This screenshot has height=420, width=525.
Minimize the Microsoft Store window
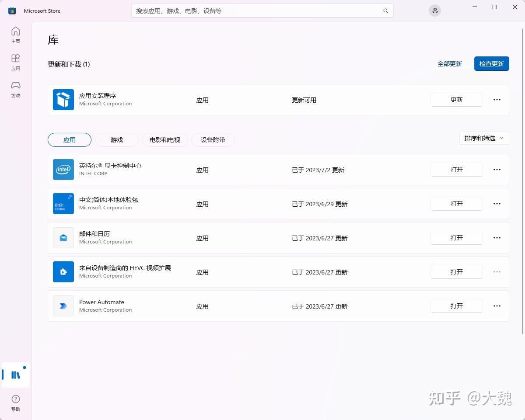click(x=475, y=7)
